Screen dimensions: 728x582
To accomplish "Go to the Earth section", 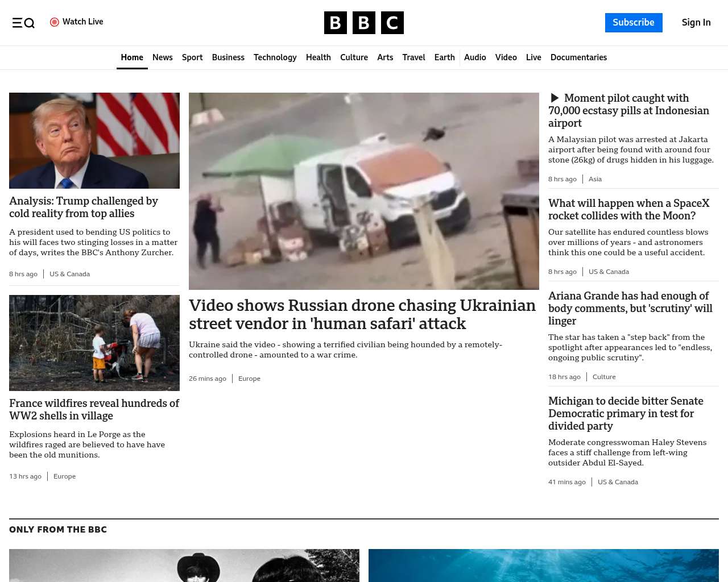I will (445, 57).
